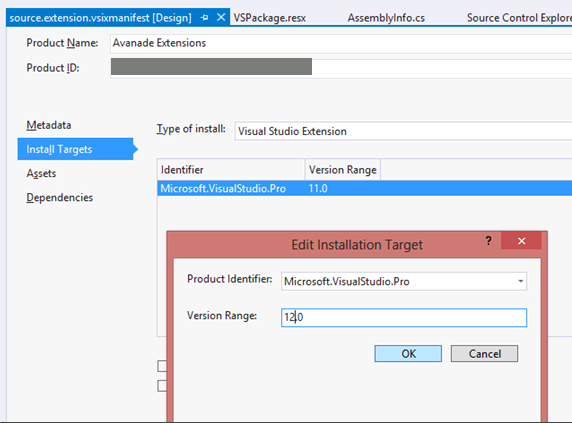572x423 pixels.
Task: Click the Product ID field
Action: point(341,68)
